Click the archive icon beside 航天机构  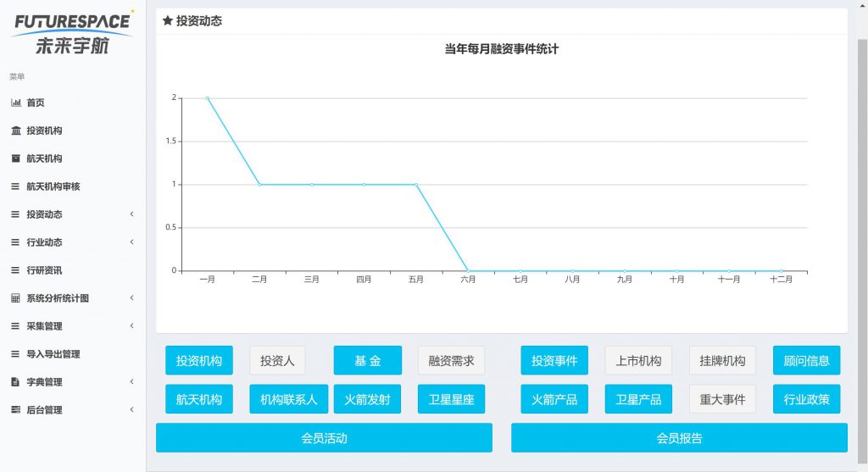tap(16, 158)
